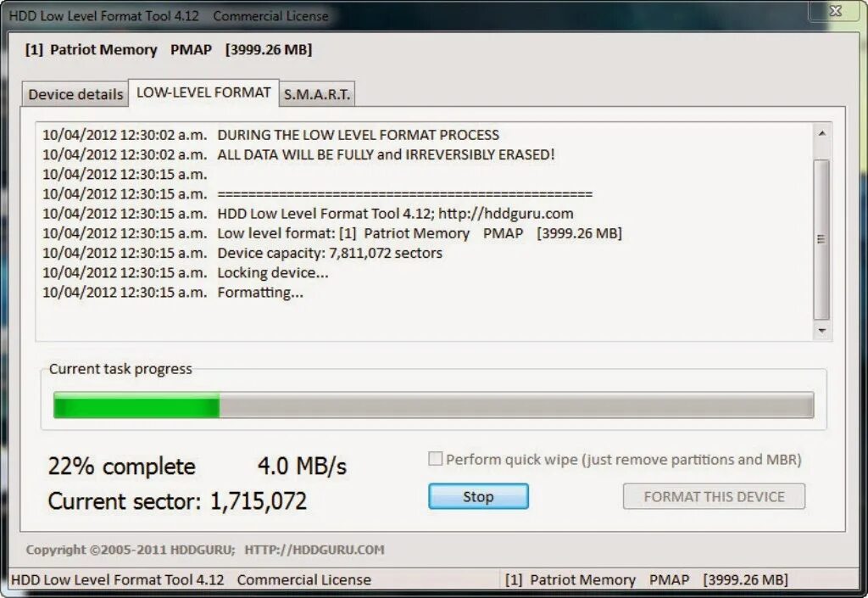This screenshot has height=598, width=868.
Task: Click the separator line of equals signs in log
Action: click(x=404, y=194)
